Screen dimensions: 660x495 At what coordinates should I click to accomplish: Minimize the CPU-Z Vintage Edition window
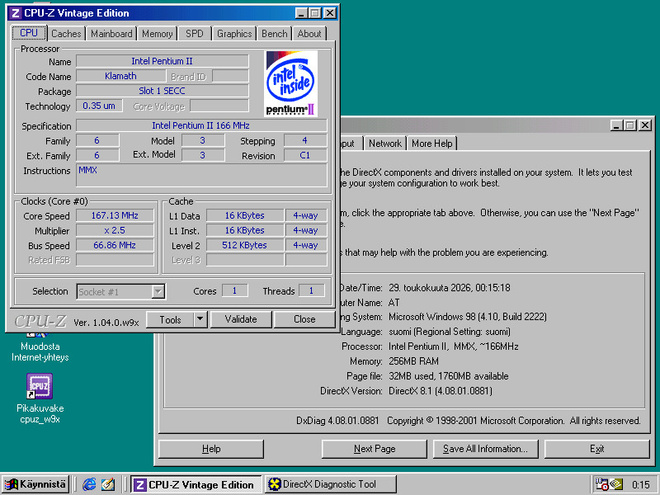tap(301, 13)
